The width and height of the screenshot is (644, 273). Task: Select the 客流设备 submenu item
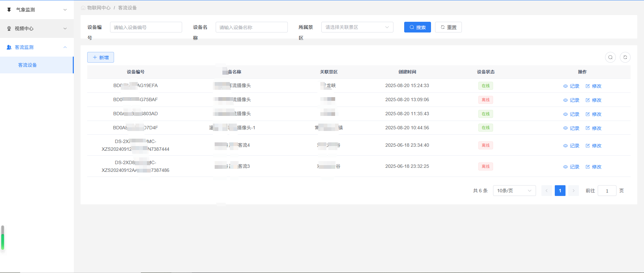point(37,65)
